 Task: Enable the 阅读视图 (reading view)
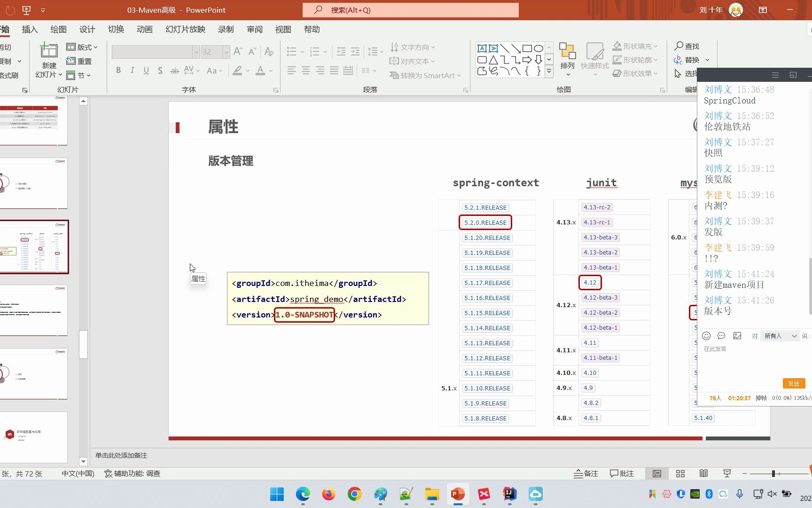703,473
